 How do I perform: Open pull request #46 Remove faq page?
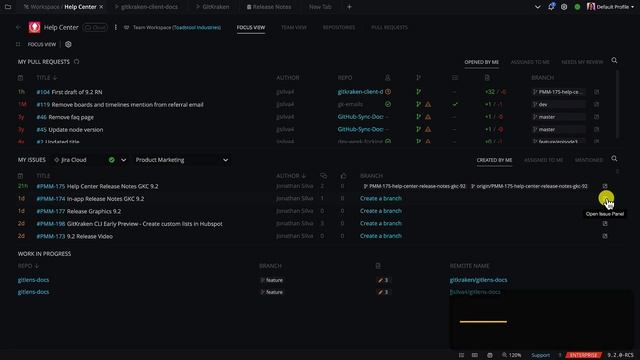point(65,117)
